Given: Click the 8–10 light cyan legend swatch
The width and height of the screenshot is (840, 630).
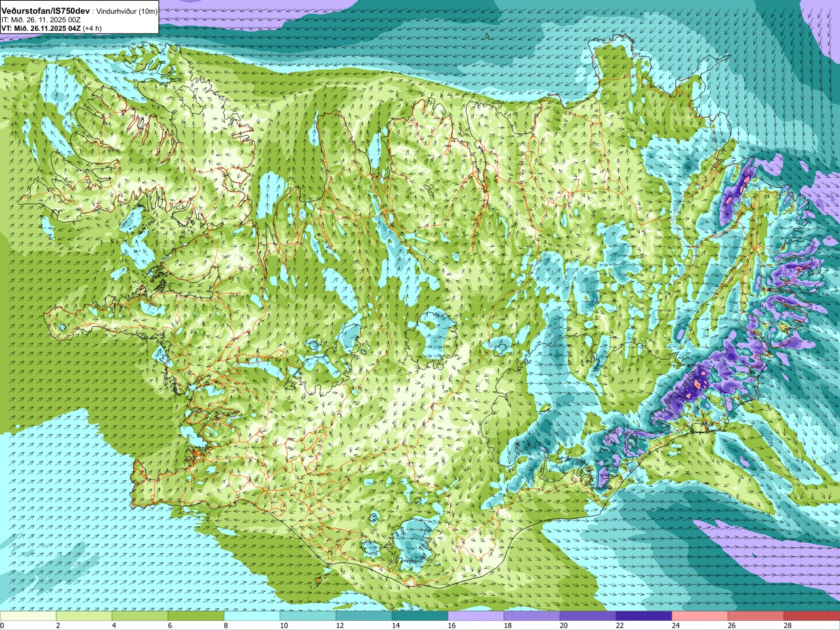Looking at the screenshot, I should coord(252,616).
